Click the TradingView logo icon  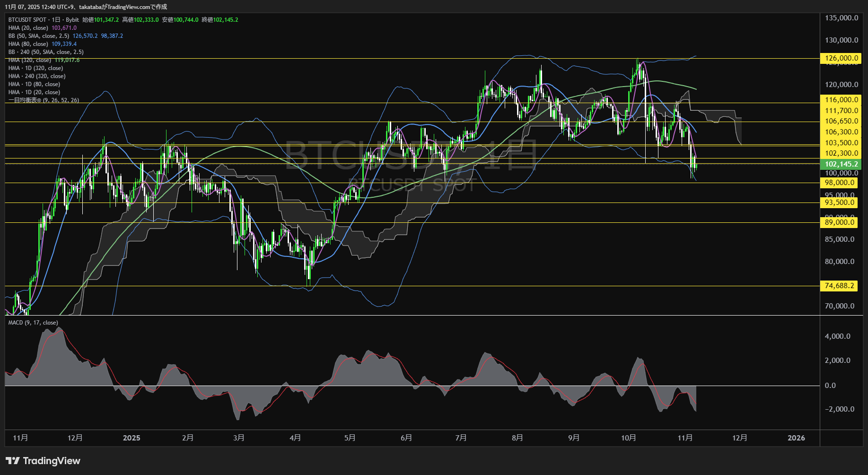(13, 461)
